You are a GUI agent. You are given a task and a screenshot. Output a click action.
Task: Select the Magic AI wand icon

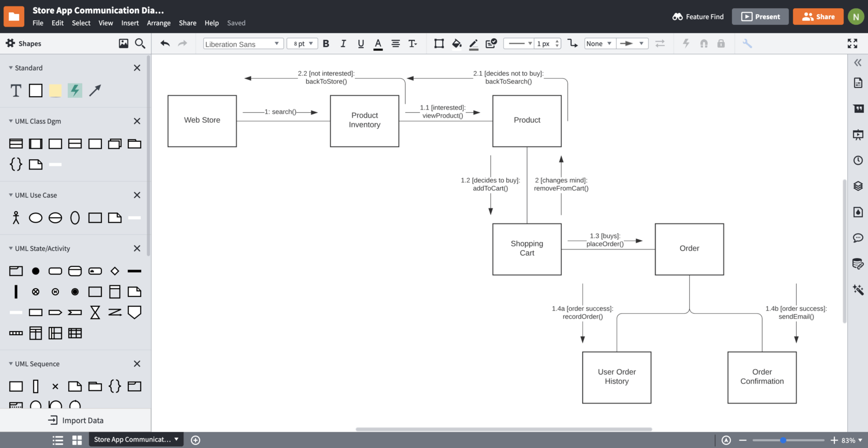(x=858, y=289)
